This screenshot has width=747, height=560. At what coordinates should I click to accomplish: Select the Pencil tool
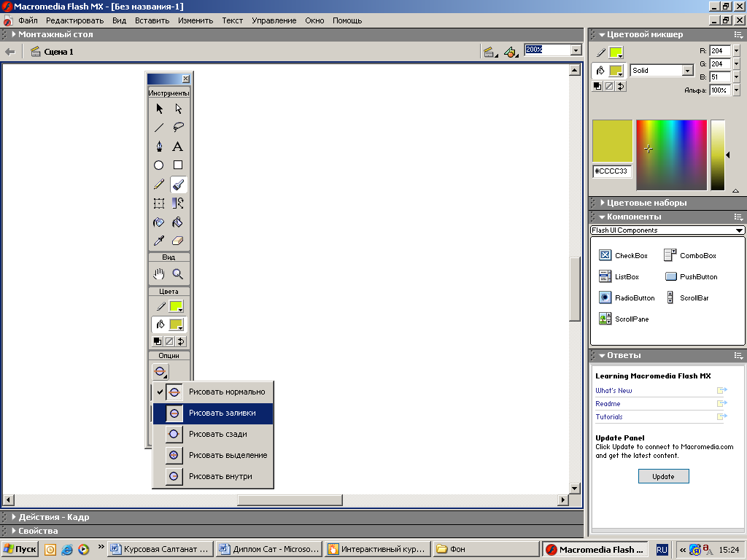coord(159,184)
